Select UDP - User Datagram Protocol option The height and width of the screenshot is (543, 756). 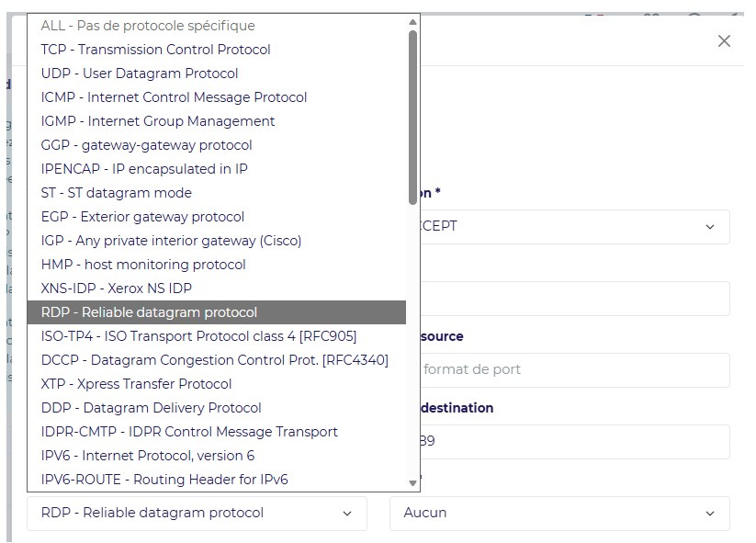click(x=217, y=74)
